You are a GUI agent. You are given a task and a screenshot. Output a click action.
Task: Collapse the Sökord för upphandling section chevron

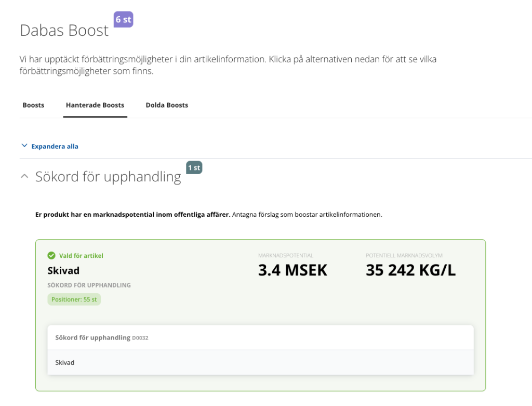[x=24, y=176]
